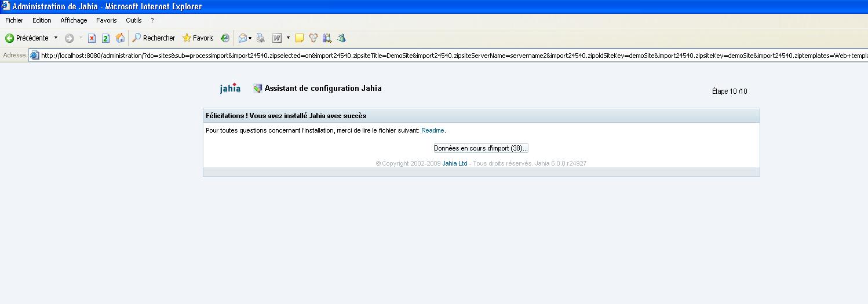868x304 pixels.
Task: Edit with Word icon in toolbar
Action: pyautogui.click(x=277, y=38)
